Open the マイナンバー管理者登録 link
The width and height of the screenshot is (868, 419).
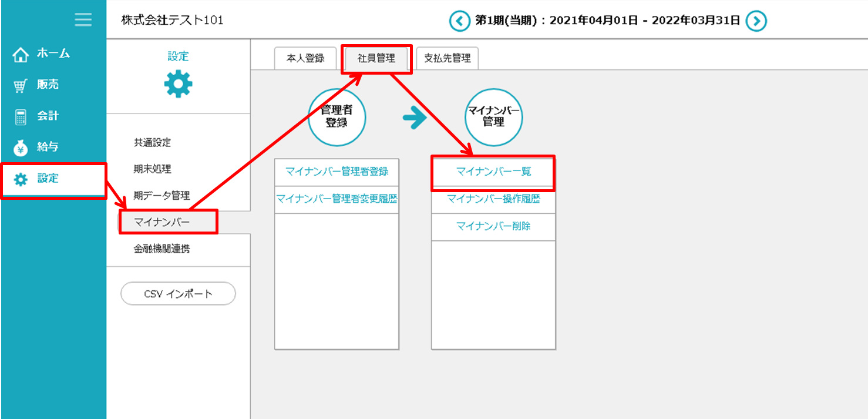337,172
